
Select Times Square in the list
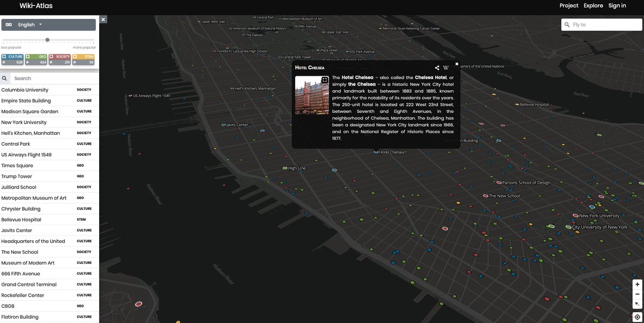click(x=49, y=166)
